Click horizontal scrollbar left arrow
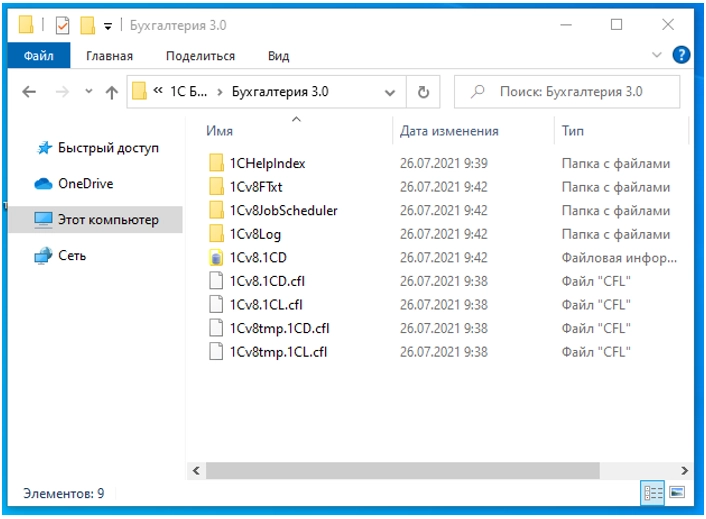 tap(196, 471)
